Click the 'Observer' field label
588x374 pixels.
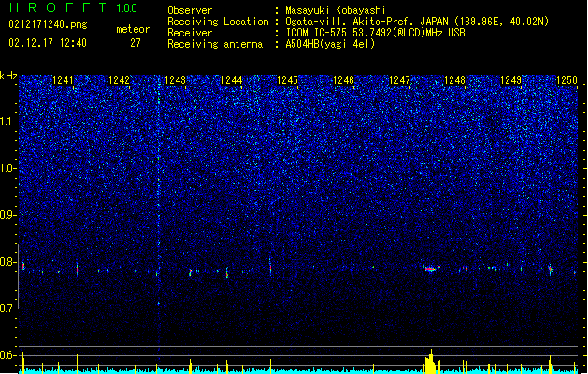(x=190, y=10)
